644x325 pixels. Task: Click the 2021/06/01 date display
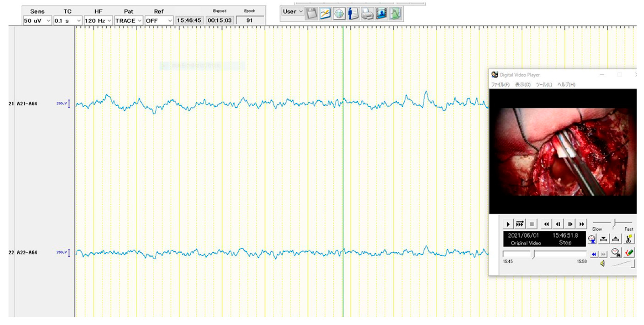(523, 235)
